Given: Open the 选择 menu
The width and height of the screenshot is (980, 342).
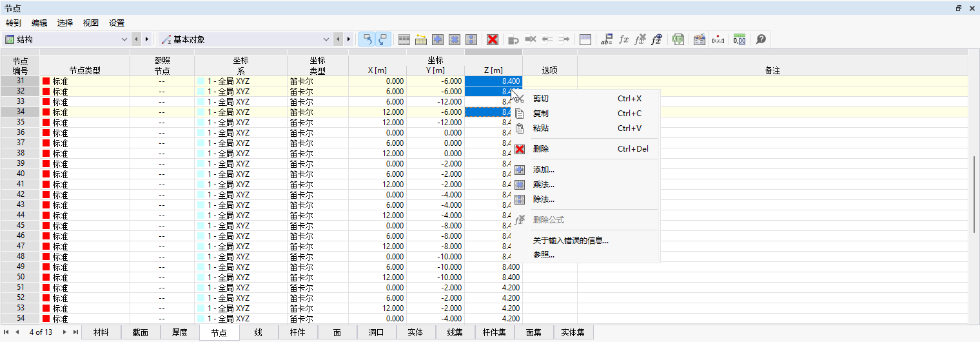Looking at the screenshot, I should click(65, 23).
